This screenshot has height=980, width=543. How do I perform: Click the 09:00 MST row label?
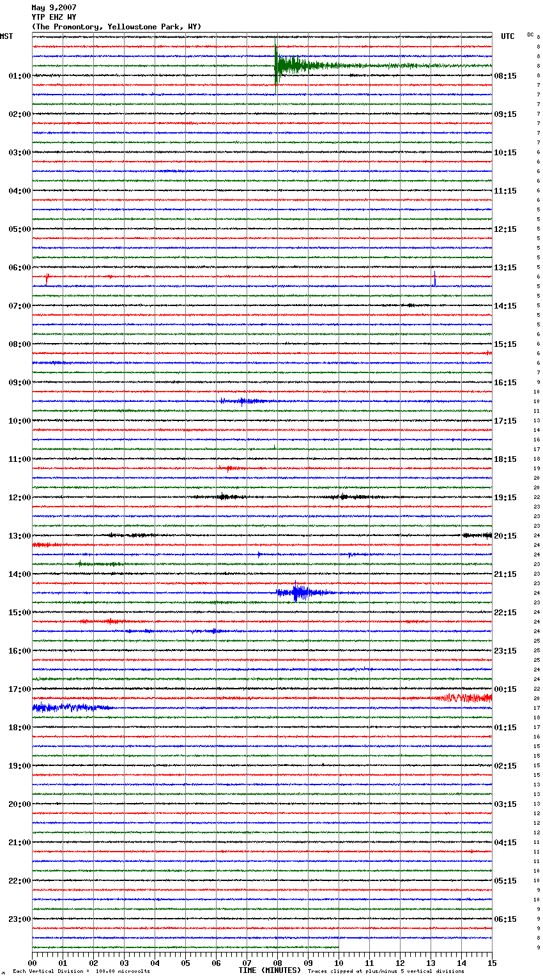[20, 383]
